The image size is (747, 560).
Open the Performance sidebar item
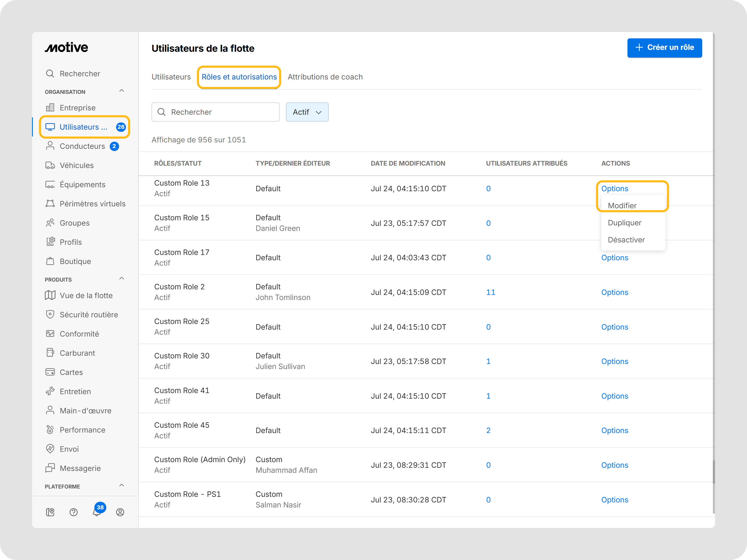pos(82,430)
